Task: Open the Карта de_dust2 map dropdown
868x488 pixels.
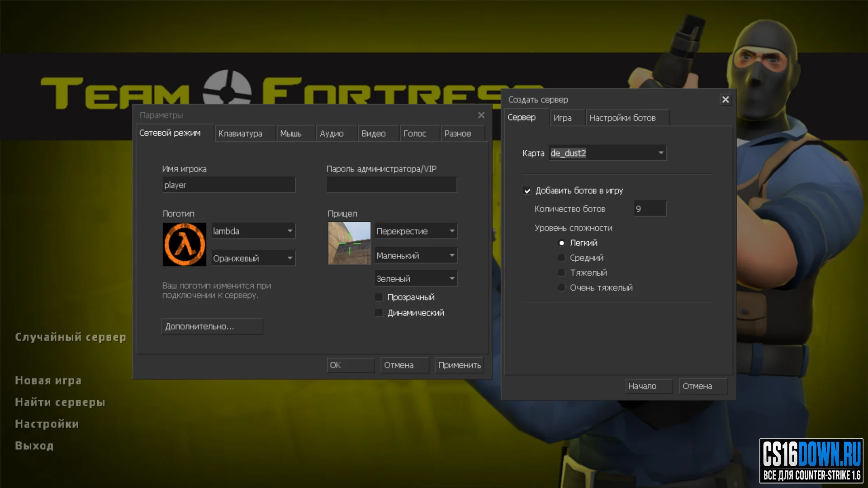Action: tap(607, 153)
